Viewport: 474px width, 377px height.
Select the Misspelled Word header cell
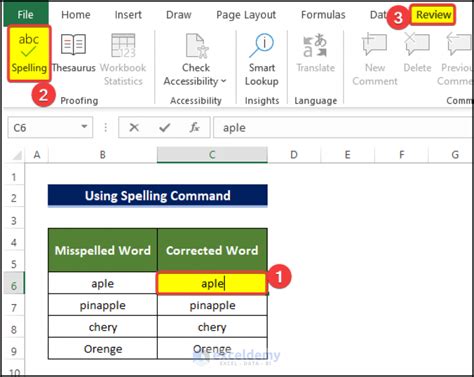(103, 250)
